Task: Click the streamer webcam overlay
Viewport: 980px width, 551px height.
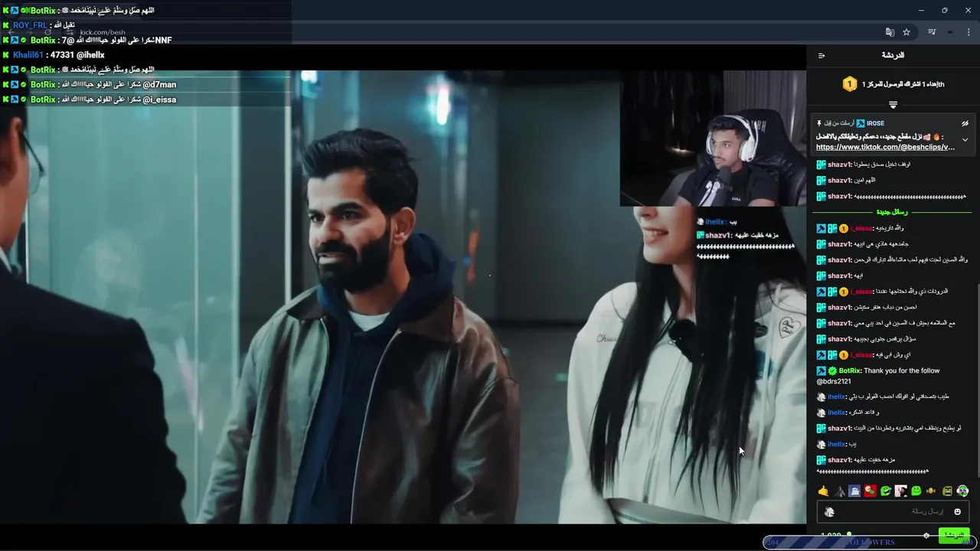Action: 713,138
